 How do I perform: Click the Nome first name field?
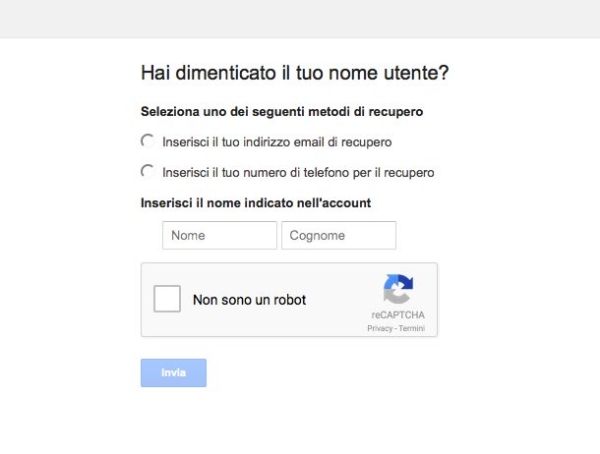[x=219, y=236]
